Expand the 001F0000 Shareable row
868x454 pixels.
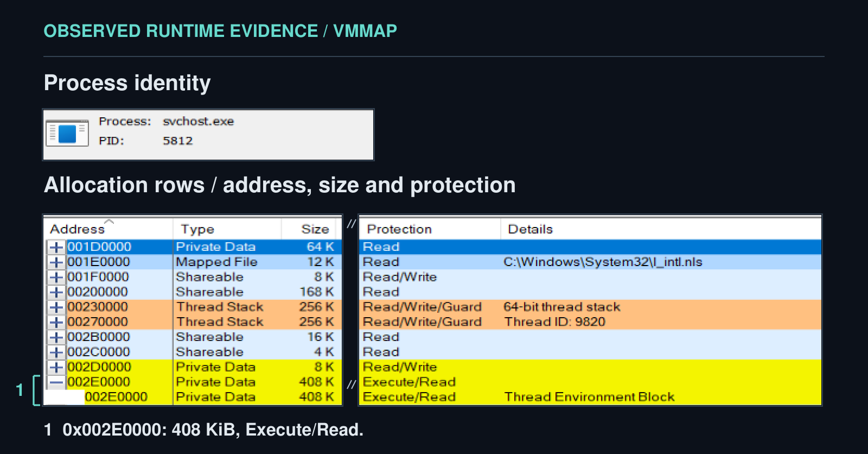pyautogui.click(x=56, y=277)
